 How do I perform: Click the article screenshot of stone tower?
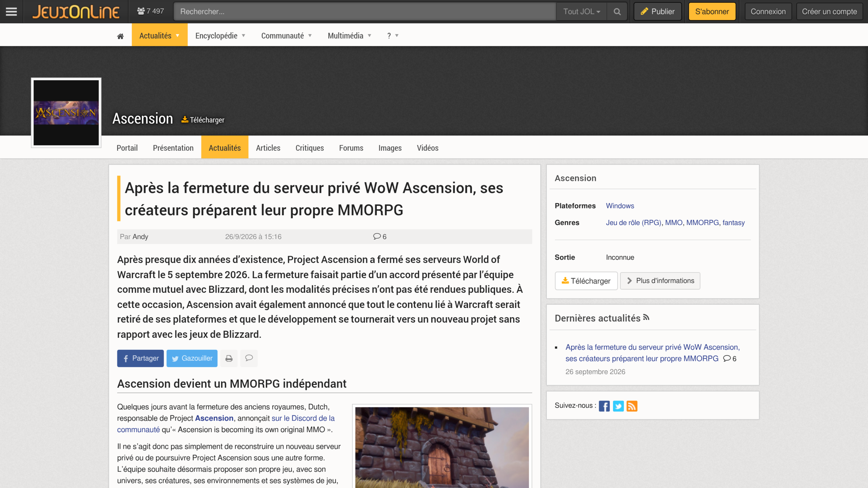(x=442, y=447)
